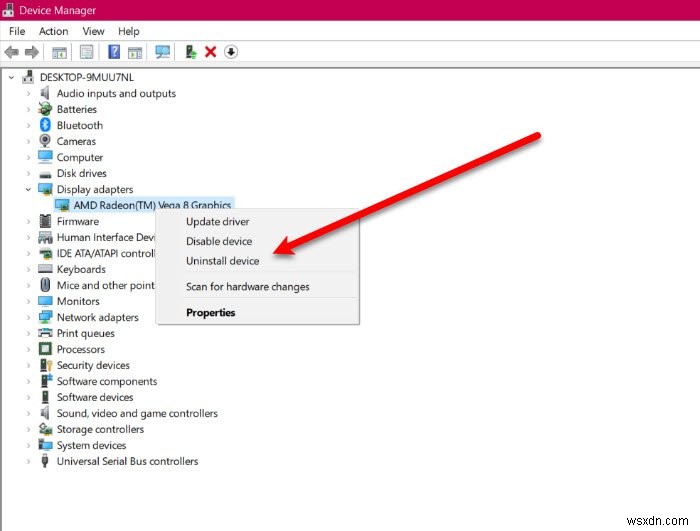This screenshot has height=531, width=700.
Task: Click the Cameras webcam icon
Action: click(x=45, y=141)
